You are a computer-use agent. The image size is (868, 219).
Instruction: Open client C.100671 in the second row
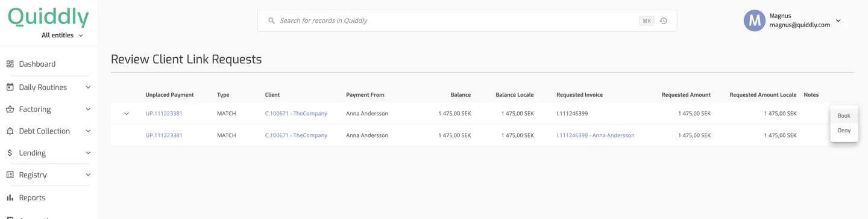coord(296,135)
